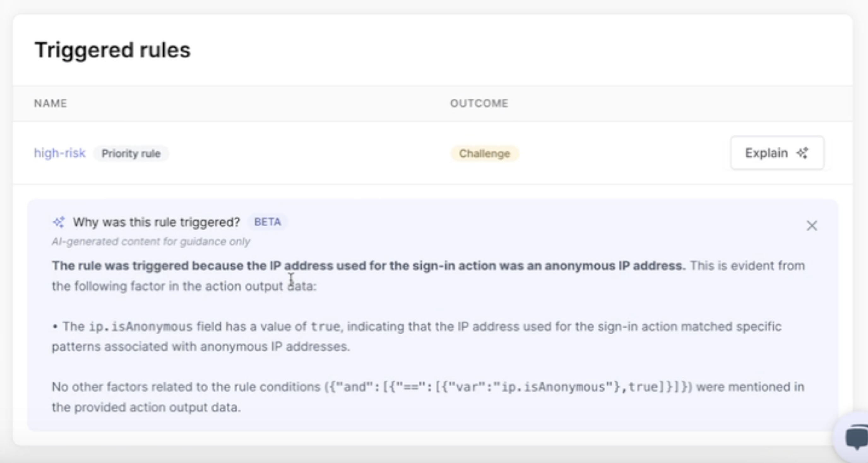Click the Challenge outcome badge
Screen dimensions: 868x463
(485, 153)
